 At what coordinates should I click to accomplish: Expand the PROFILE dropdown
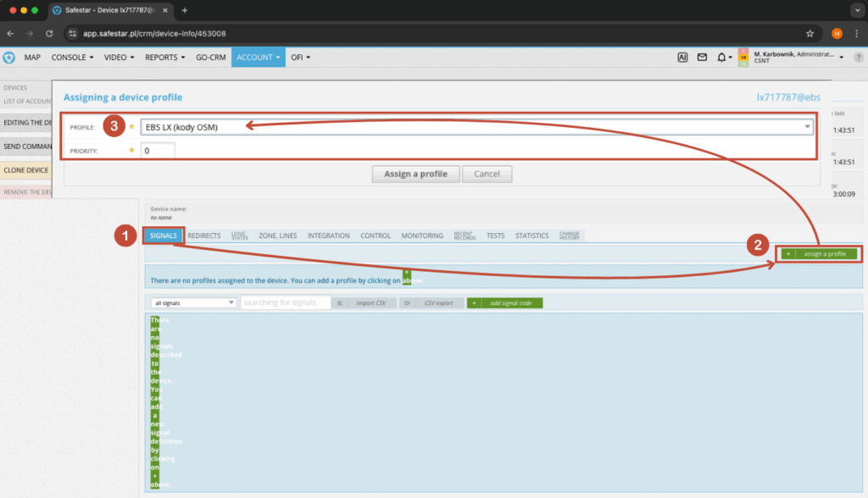(806, 127)
